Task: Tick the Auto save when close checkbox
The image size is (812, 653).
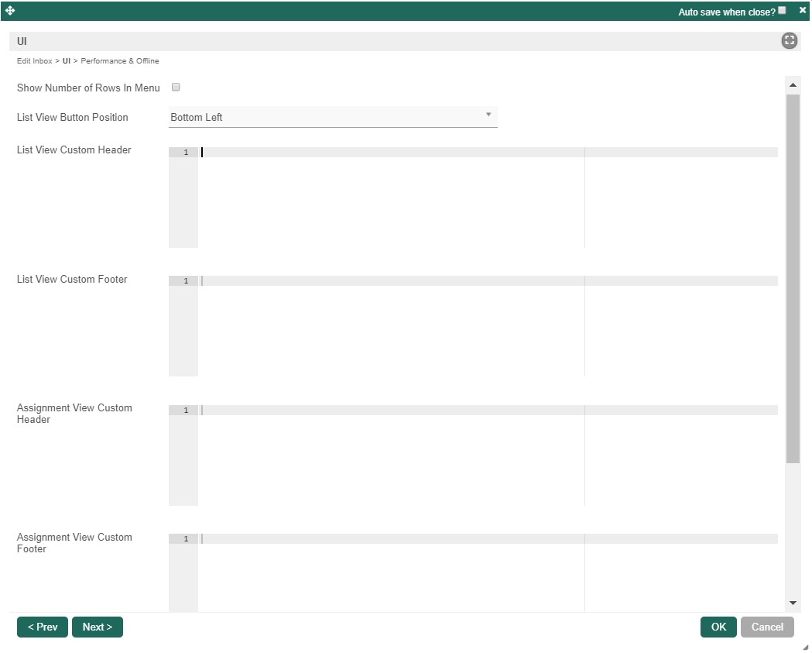Action: (782, 10)
